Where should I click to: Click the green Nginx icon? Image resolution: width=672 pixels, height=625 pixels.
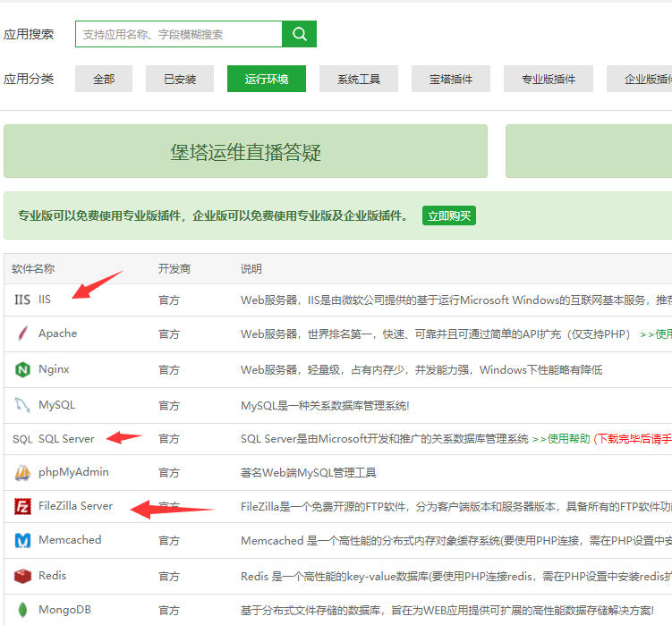(22, 369)
